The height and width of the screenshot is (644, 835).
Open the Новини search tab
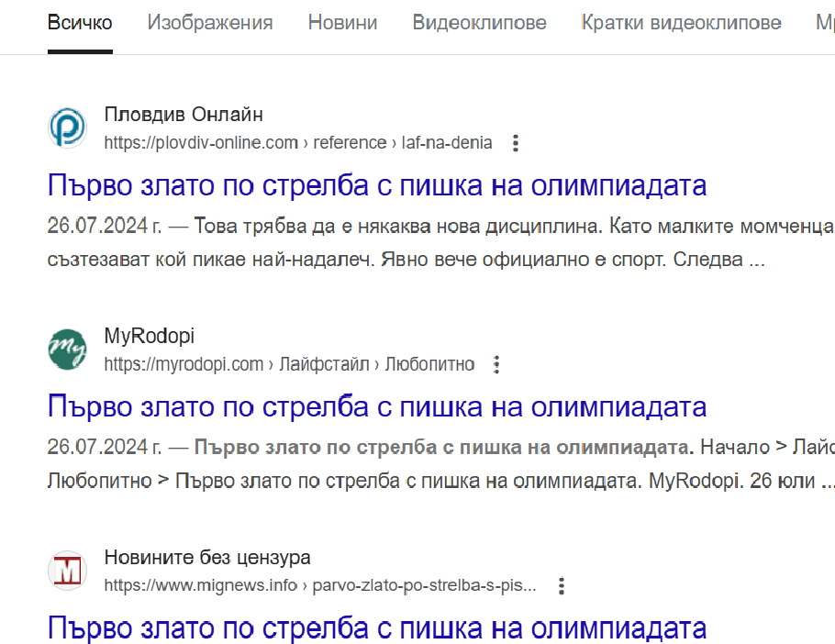pyautogui.click(x=342, y=23)
